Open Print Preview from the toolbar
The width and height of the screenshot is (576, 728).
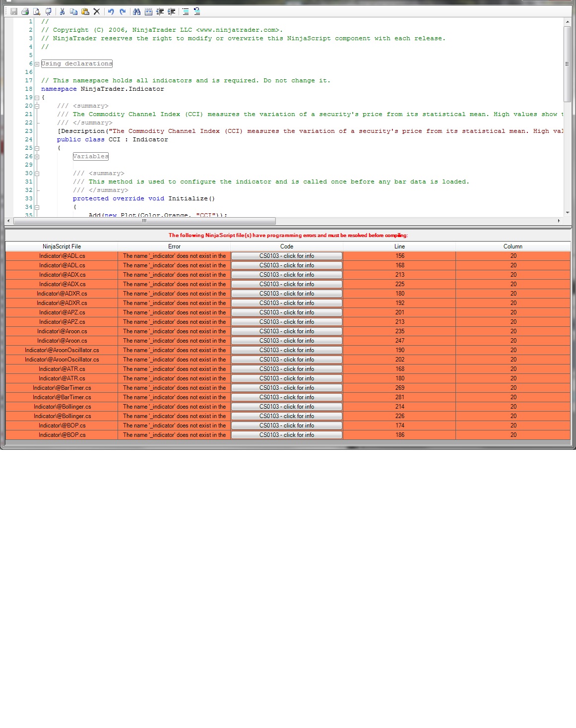coord(37,11)
